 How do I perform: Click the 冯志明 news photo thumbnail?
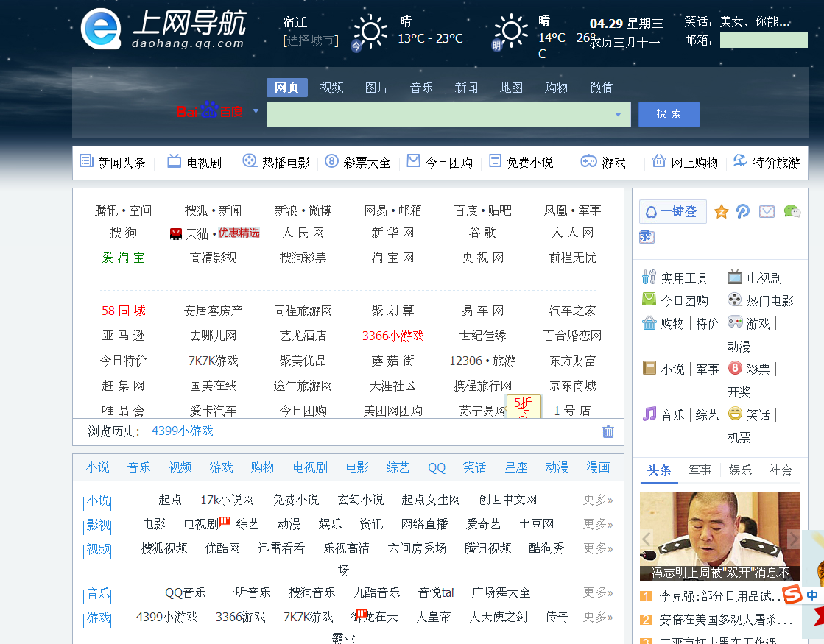click(x=720, y=536)
